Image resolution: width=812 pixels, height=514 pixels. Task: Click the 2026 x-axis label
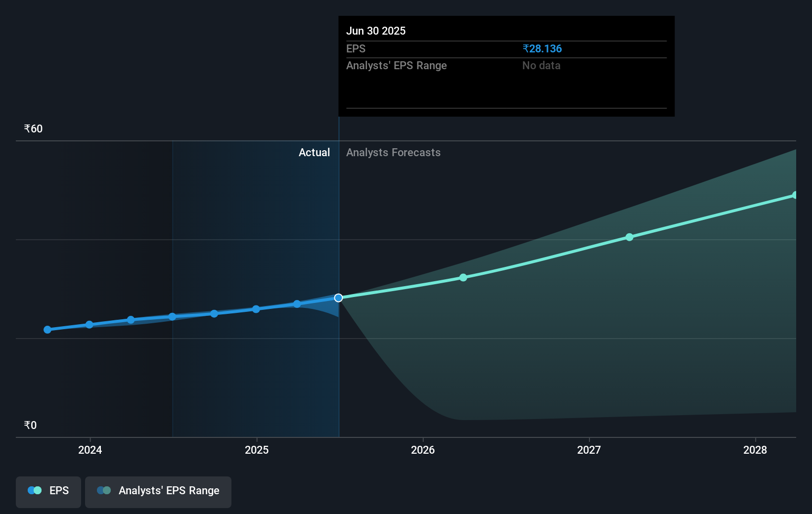tap(423, 450)
